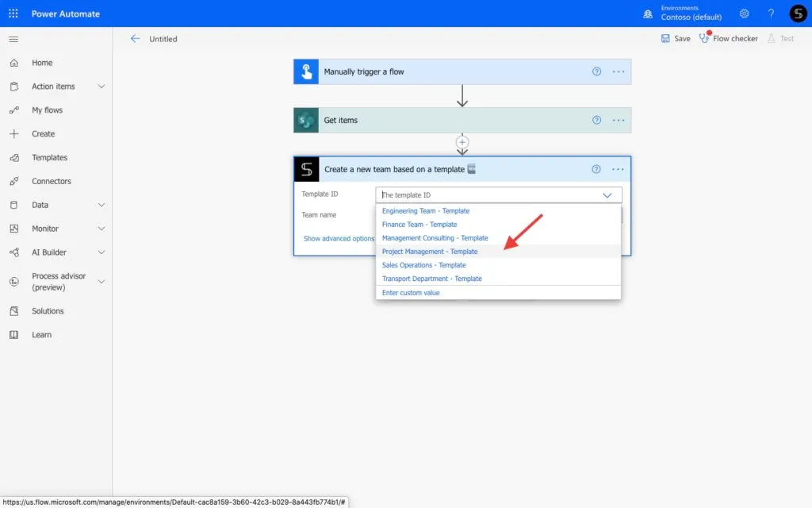Screen dimensions: 812x508
Task: Click the Templates icon in sidebar
Action: pyautogui.click(x=14, y=158)
